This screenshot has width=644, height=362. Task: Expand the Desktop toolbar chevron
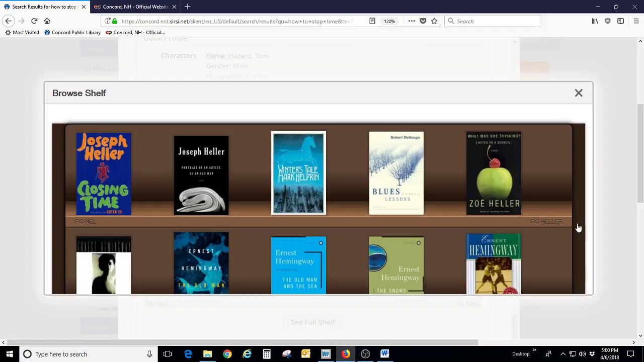click(534, 350)
